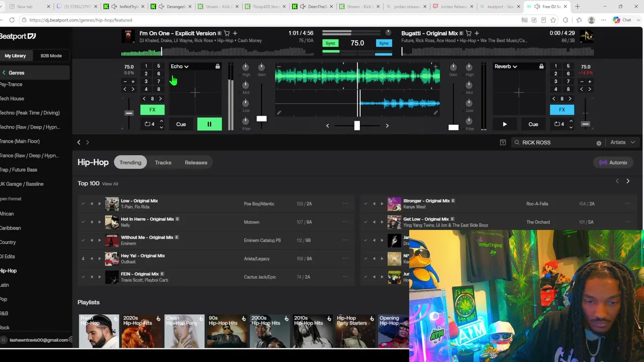Open the Caribbean genre in sidebar

(10, 228)
